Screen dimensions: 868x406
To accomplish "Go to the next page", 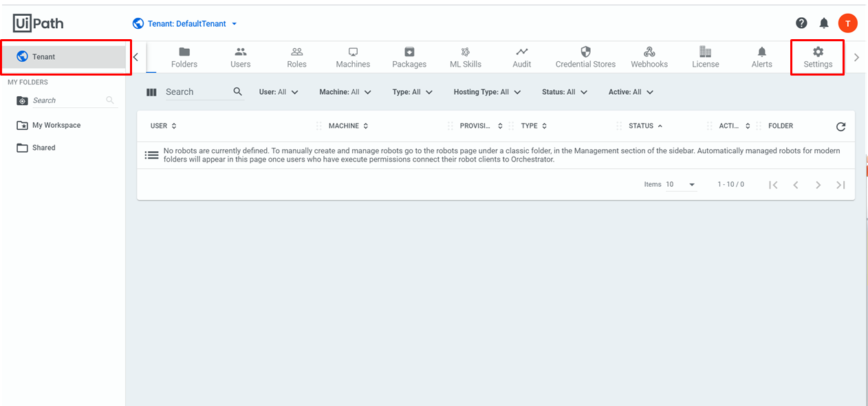I will 818,185.
